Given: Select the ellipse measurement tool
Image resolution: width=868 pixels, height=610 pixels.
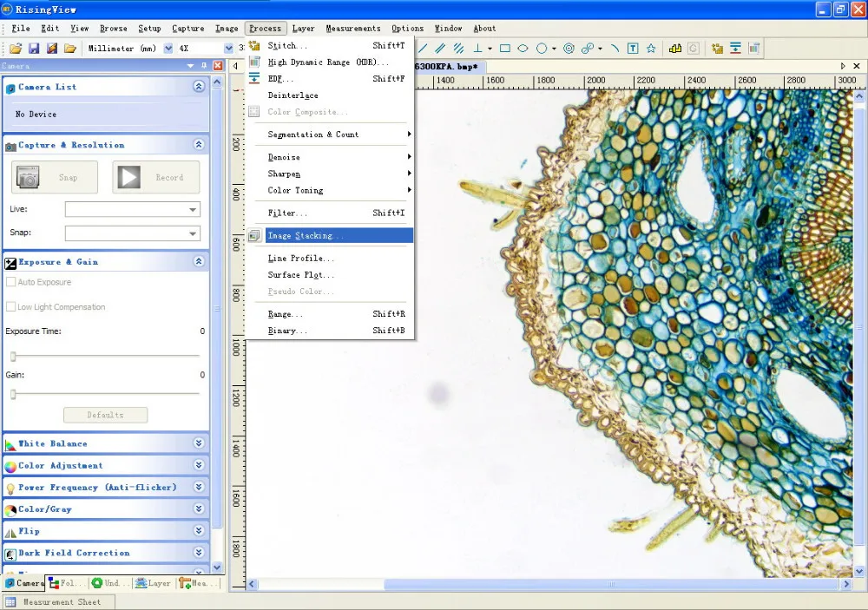Looking at the screenshot, I should [523, 49].
